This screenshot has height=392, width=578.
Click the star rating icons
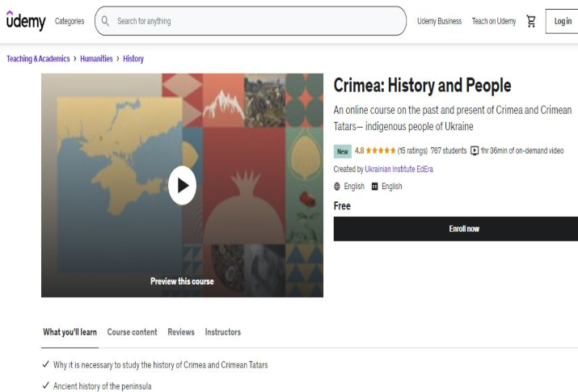[x=381, y=150]
